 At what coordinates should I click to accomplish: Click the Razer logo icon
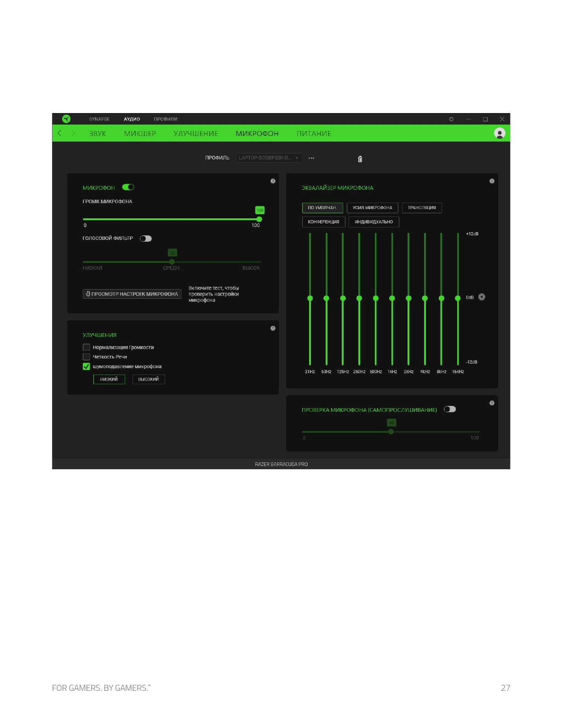click(x=66, y=119)
